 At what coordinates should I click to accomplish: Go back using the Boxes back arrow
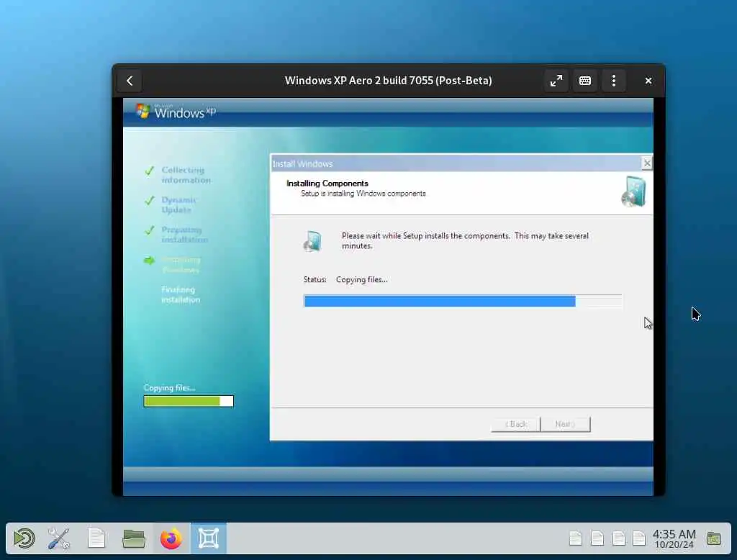(x=130, y=81)
